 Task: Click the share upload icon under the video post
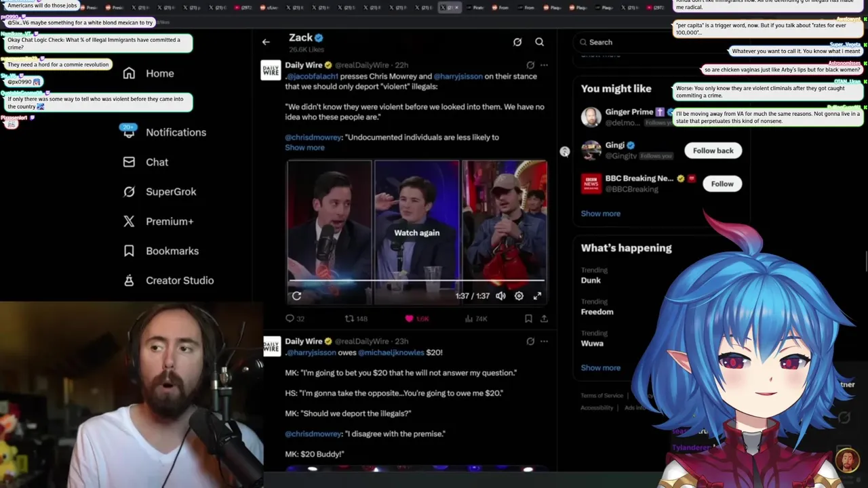(544, 319)
